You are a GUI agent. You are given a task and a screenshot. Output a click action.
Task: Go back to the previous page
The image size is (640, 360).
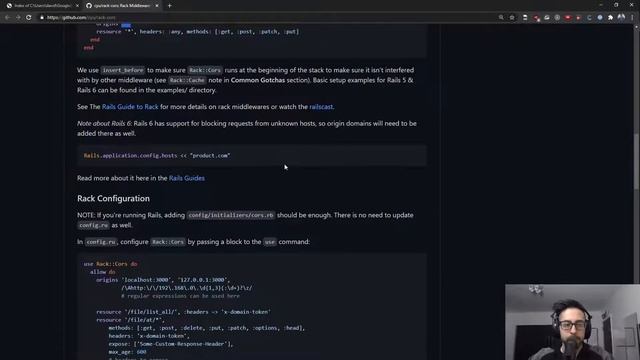pos(7,18)
